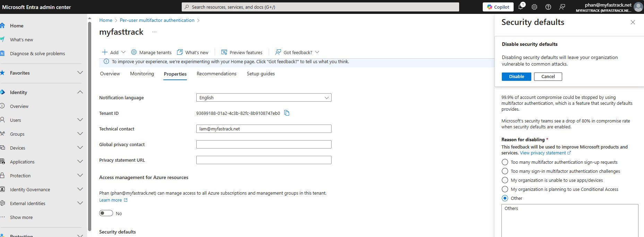This screenshot has width=644, height=237.
Task: Go to Per-user multifactor authentication breadcrumb
Action: tap(157, 20)
